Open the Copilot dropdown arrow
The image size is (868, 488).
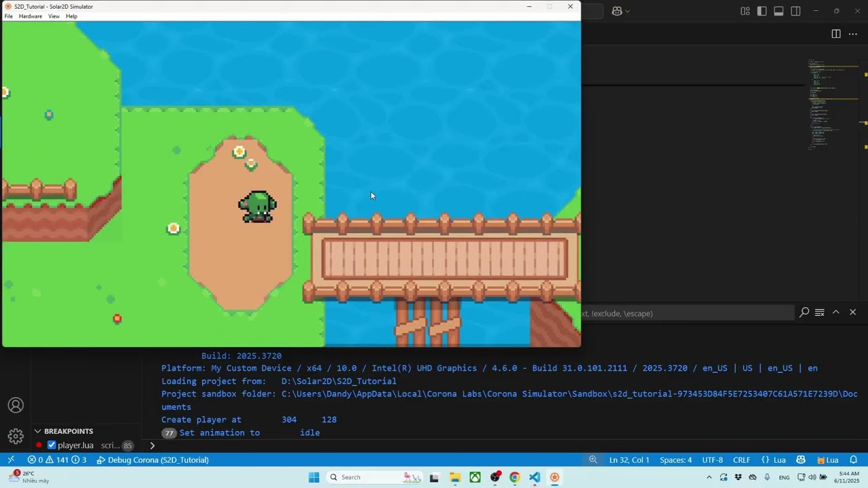pos(627,11)
